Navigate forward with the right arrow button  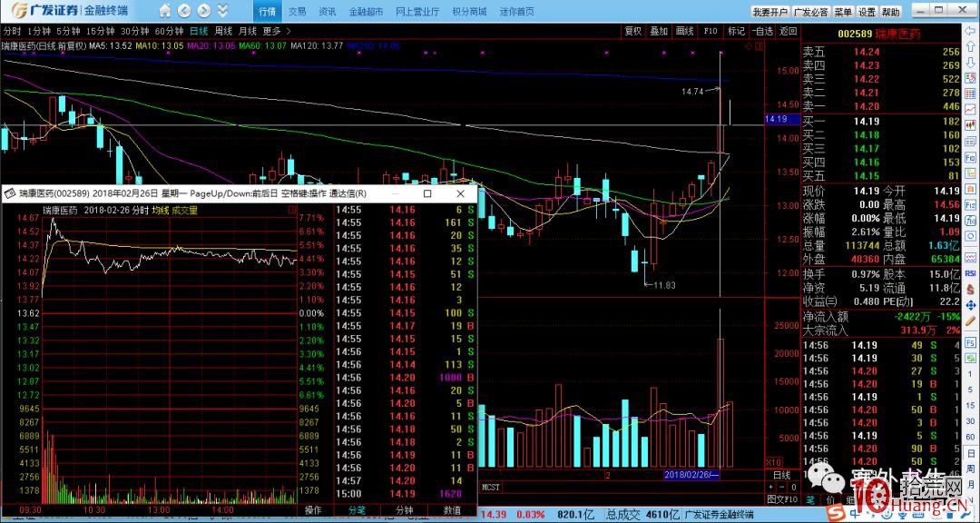click(204, 11)
